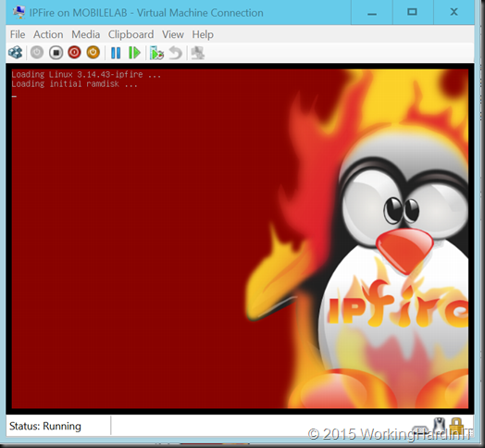Click the greyed-out Start VM button
Viewport: 485px width, 448px height.
37,53
